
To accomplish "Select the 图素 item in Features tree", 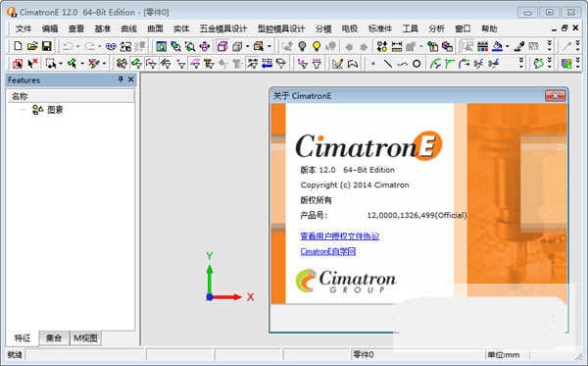I will 55,110.
